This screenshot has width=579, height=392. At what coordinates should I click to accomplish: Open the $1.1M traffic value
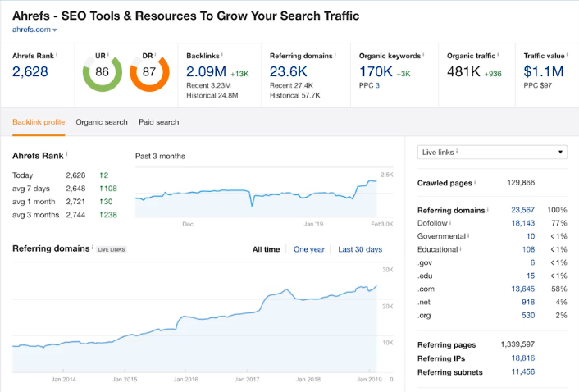tap(544, 71)
